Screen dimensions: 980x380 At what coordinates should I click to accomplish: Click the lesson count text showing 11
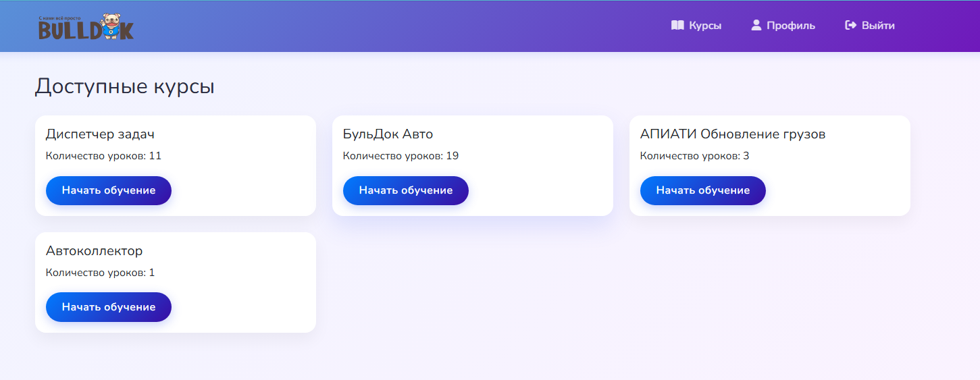tap(103, 156)
